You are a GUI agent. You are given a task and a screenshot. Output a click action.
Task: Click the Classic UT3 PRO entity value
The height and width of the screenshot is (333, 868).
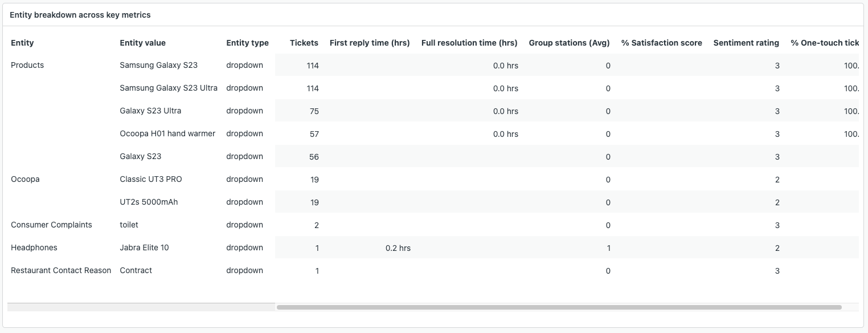(151, 179)
